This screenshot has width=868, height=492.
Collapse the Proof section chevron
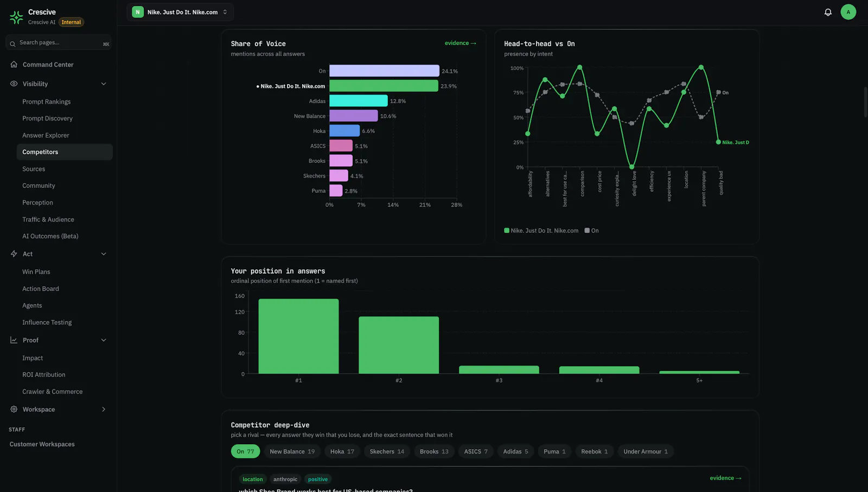104,340
